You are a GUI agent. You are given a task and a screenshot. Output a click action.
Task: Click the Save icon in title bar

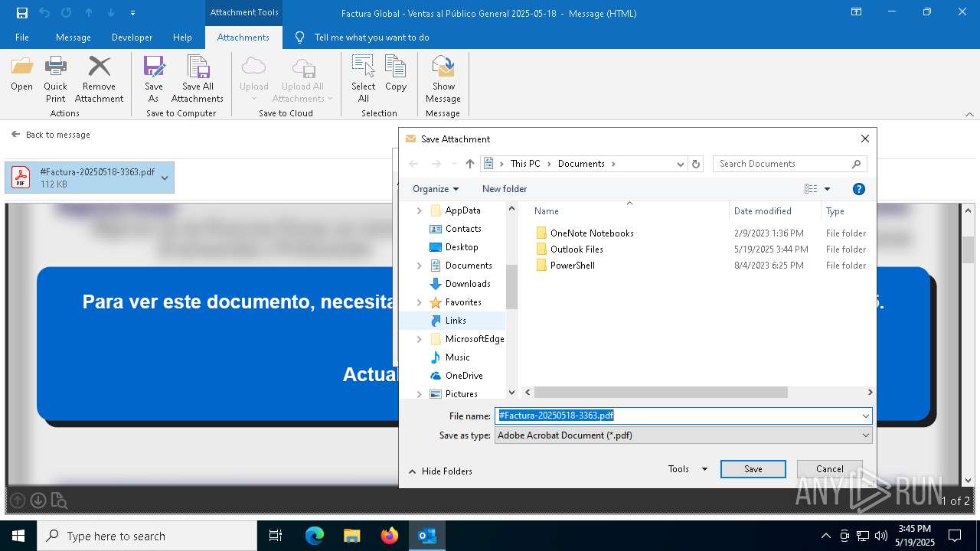coord(22,13)
